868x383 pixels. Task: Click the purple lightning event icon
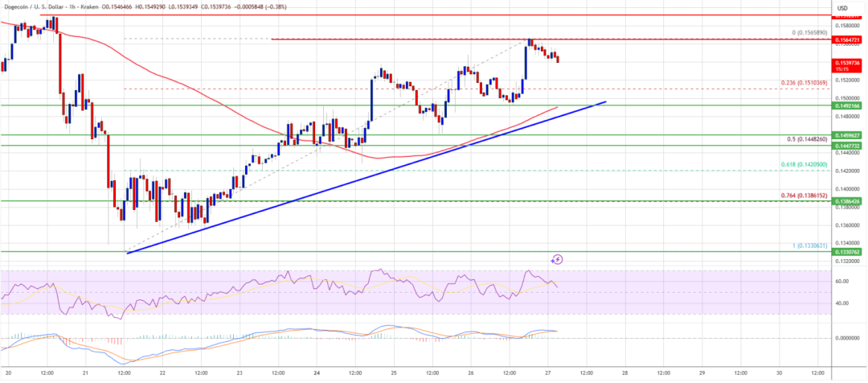tap(557, 259)
